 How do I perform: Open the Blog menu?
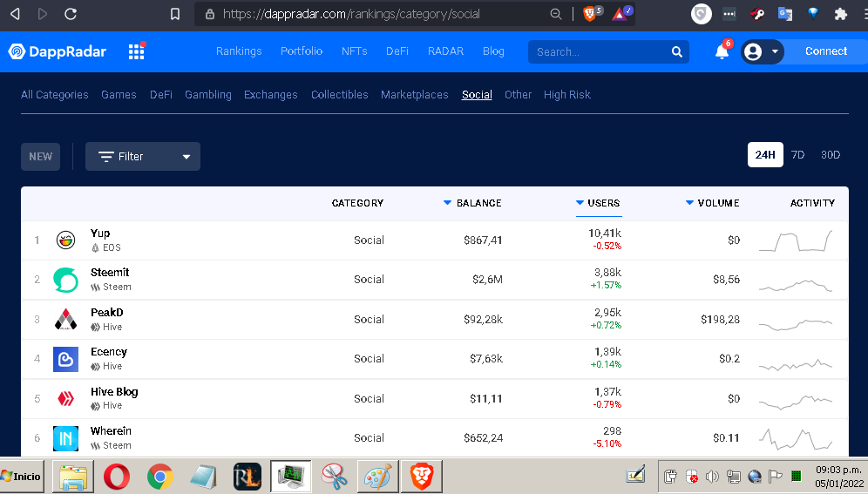493,51
